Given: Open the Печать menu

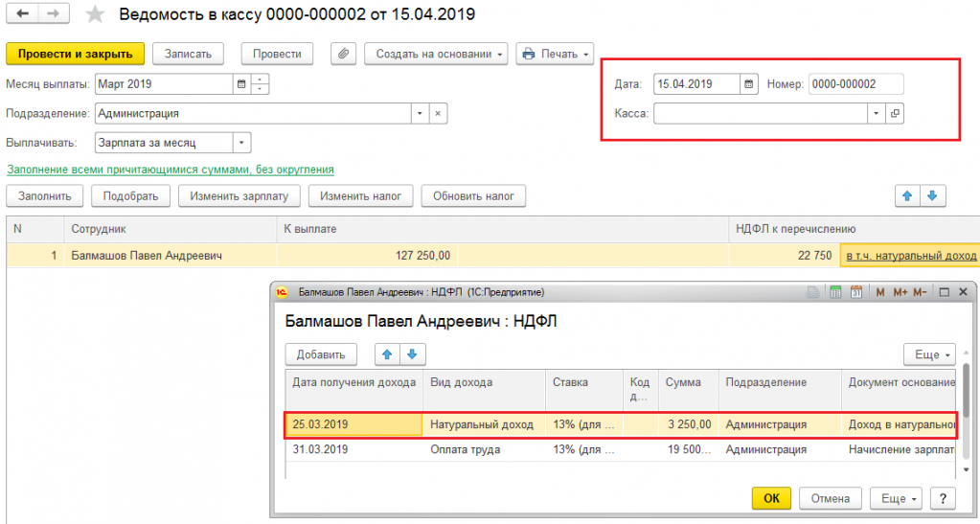Looking at the screenshot, I should click(x=555, y=55).
